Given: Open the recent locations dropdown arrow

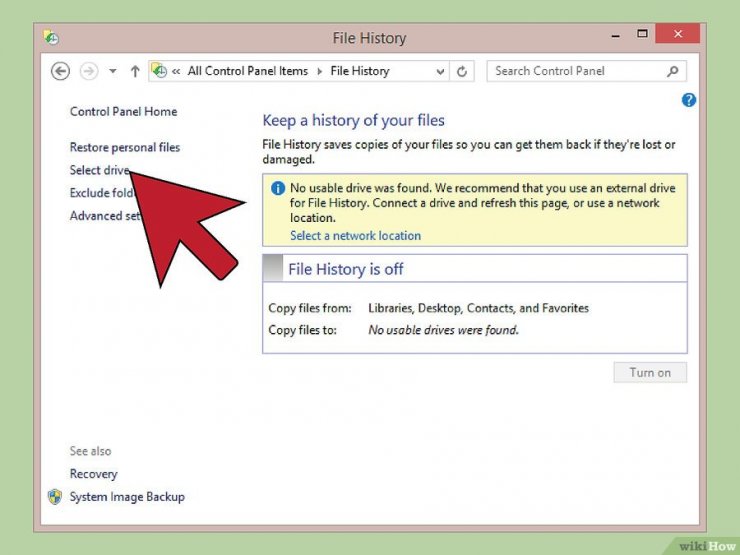Looking at the screenshot, I should pyautogui.click(x=113, y=71).
